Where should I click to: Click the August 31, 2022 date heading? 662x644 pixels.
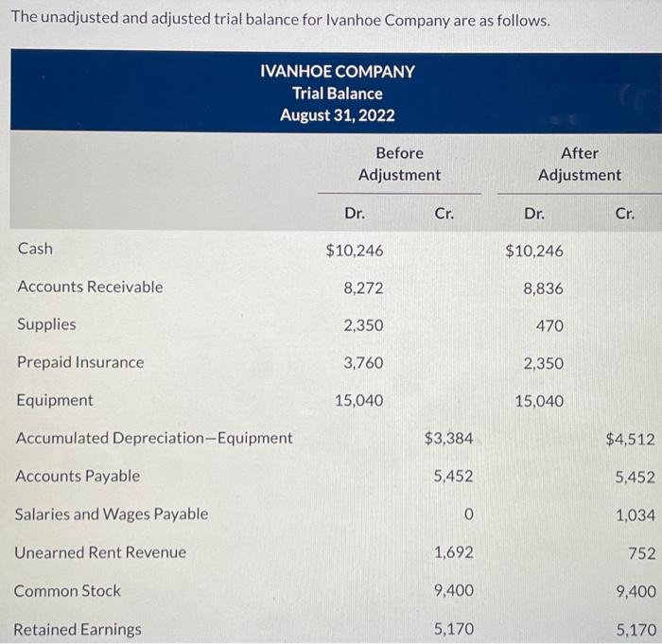point(337,116)
